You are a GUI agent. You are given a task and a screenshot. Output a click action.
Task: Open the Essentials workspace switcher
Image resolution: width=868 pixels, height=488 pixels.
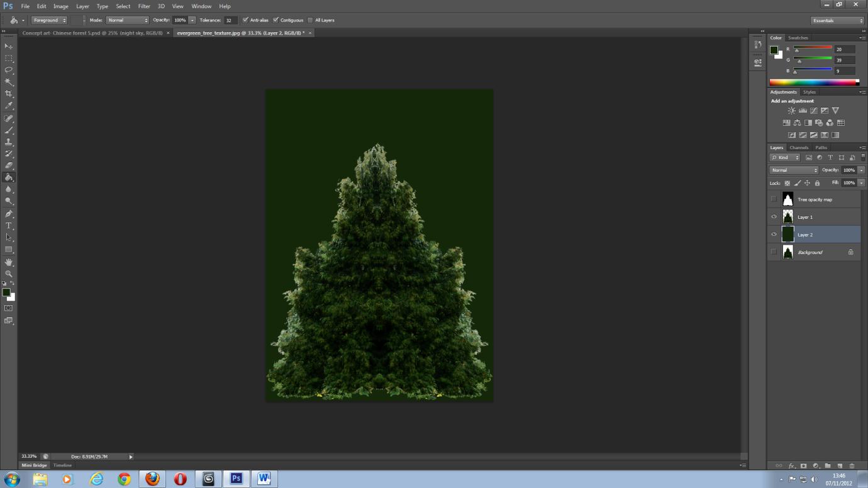pos(837,19)
